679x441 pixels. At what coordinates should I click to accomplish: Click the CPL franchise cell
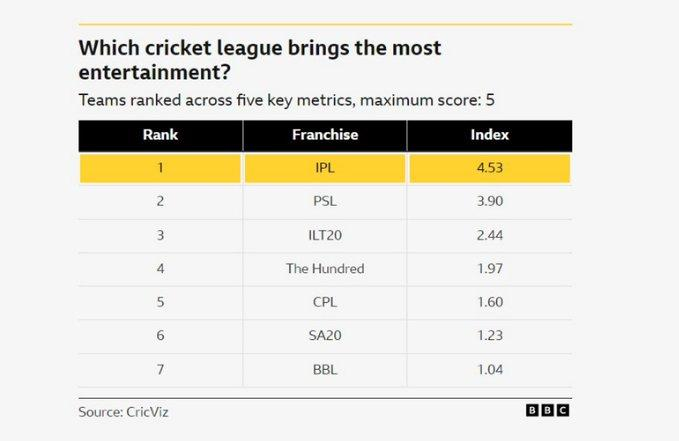click(324, 303)
